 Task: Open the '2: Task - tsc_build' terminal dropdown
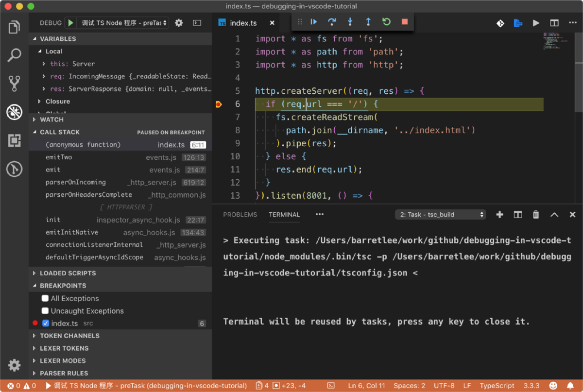[440, 214]
